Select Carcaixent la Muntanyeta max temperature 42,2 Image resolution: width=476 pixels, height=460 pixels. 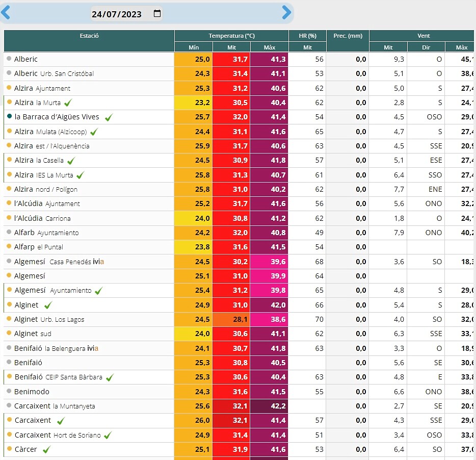click(269, 406)
